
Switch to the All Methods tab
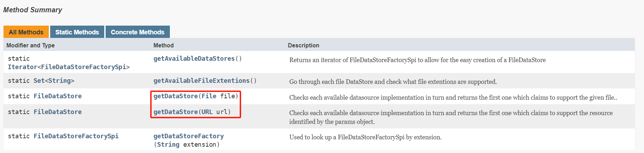point(26,32)
